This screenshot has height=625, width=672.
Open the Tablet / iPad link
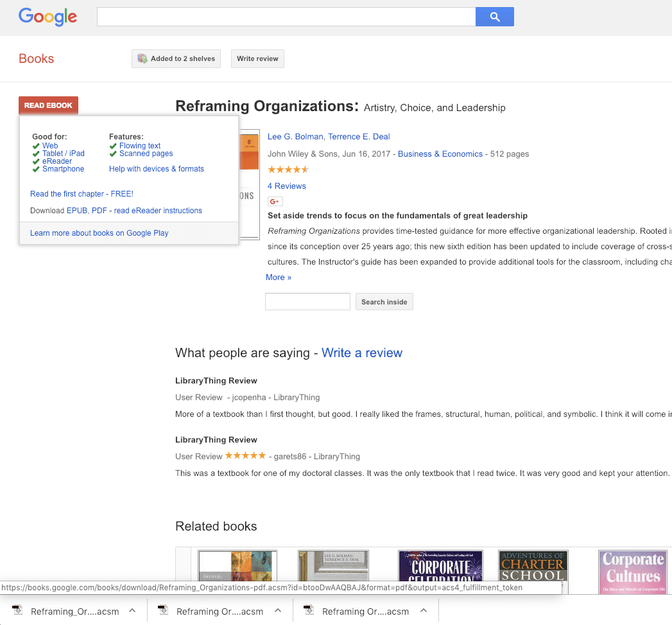pyautogui.click(x=64, y=154)
